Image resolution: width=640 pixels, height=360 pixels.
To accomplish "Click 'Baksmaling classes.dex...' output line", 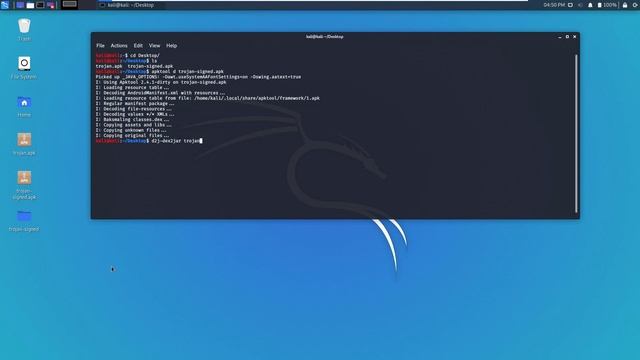I will 132,119.
